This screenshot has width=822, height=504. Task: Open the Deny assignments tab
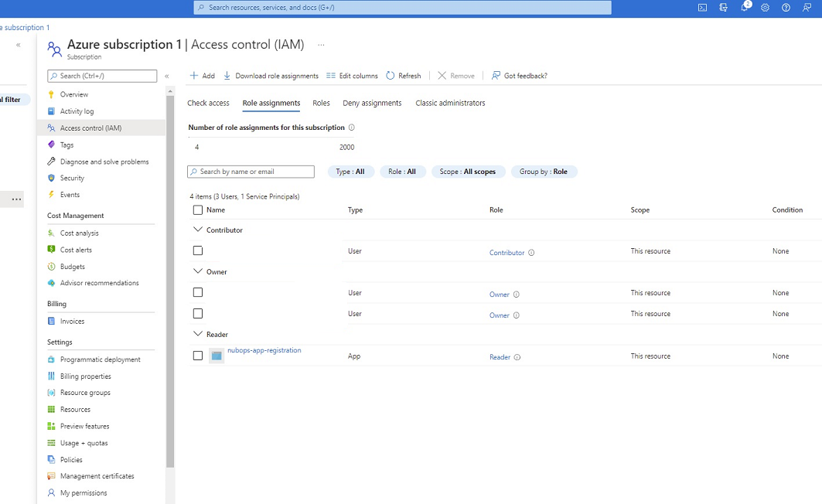pyautogui.click(x=372, y=104)
